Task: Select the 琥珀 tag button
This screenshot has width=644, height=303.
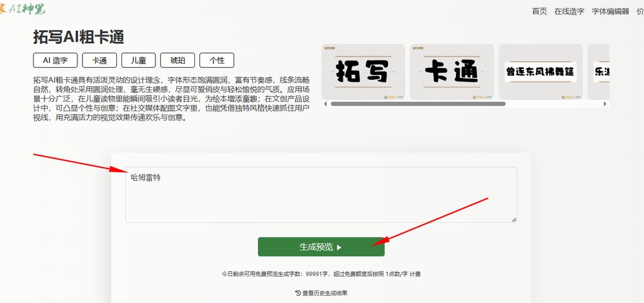Action: (177, 60)
